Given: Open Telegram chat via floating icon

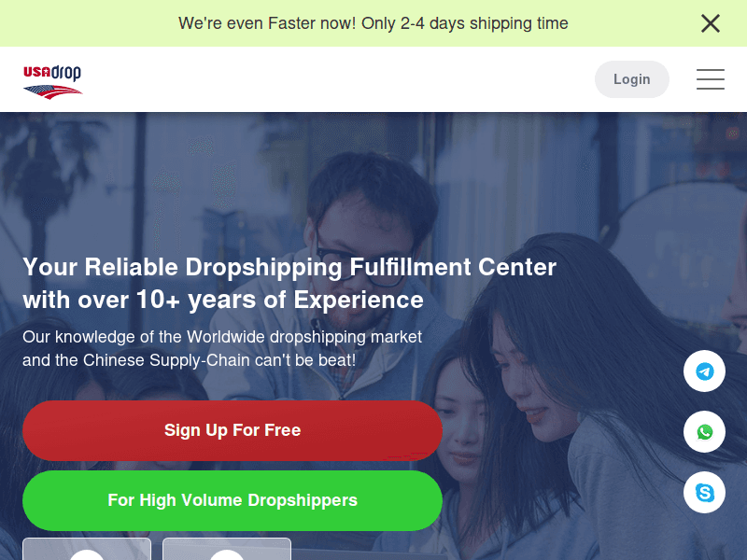Looking at the screenshot, I should click(704, 371).
